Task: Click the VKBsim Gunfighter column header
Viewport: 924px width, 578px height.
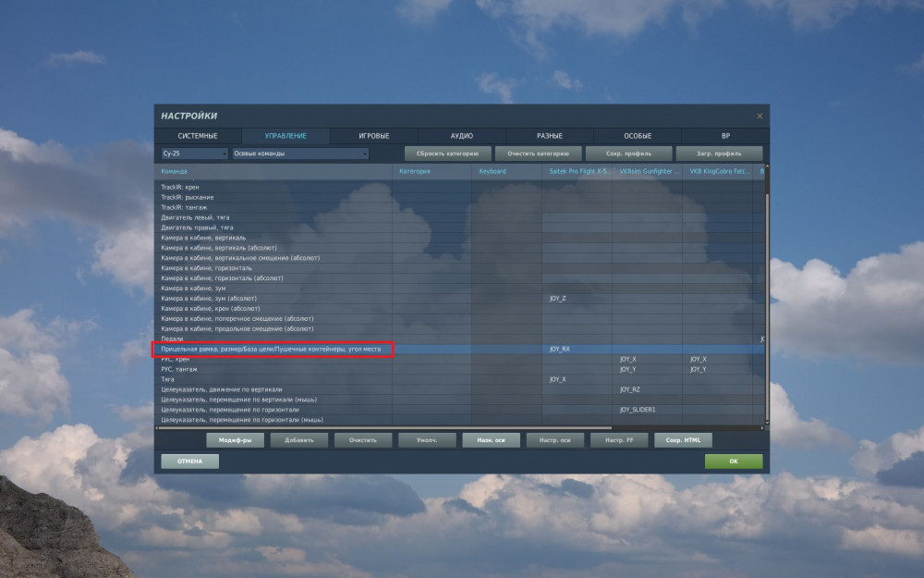Action: 647,172
